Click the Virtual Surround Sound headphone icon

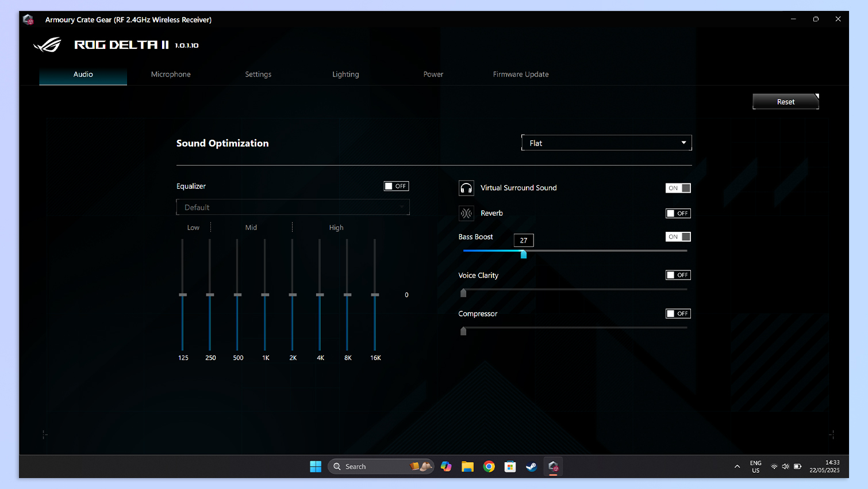click(x=466, y=188)
